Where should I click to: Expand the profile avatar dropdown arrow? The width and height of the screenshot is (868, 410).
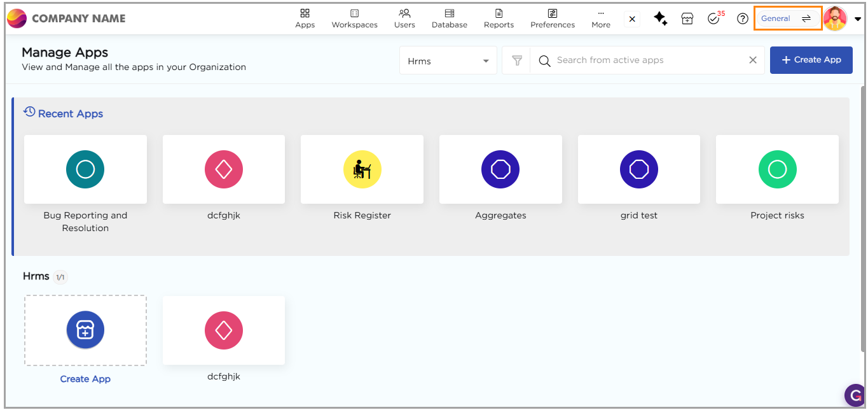pyautogui.click(x=858, y=19)
